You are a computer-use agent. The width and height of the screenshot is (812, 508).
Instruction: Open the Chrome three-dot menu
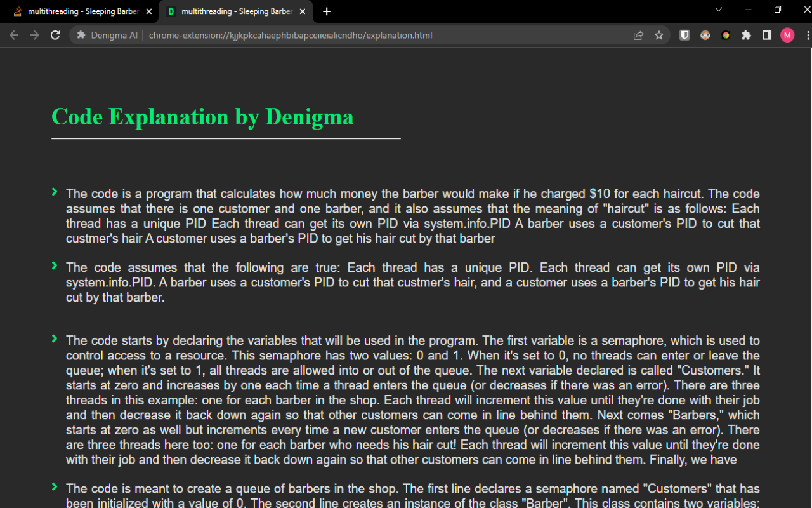click(x=808, y=36)
